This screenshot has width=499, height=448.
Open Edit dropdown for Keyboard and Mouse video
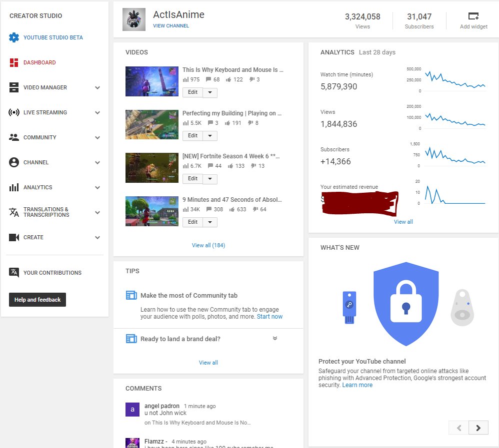click(210, 92)
